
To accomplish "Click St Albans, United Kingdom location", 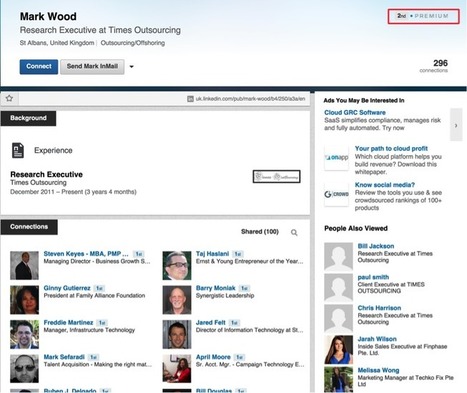I will [x=57, y=43].
